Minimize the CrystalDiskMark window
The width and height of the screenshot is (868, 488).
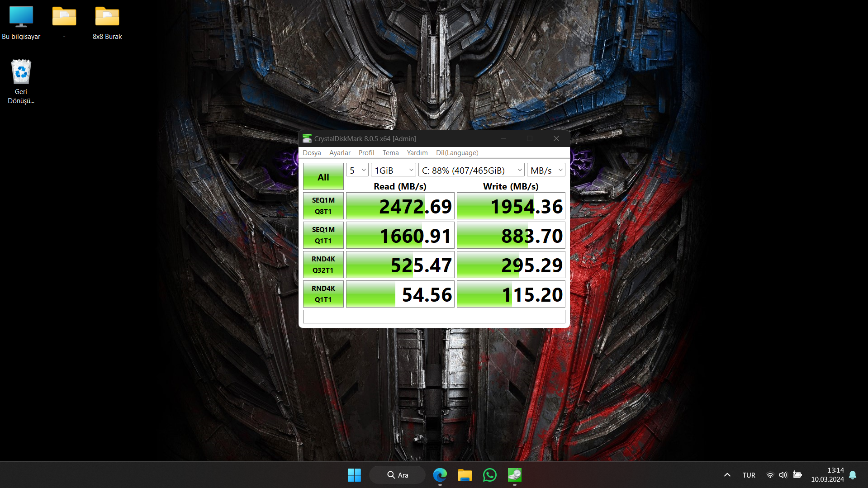tap(503, 138)
